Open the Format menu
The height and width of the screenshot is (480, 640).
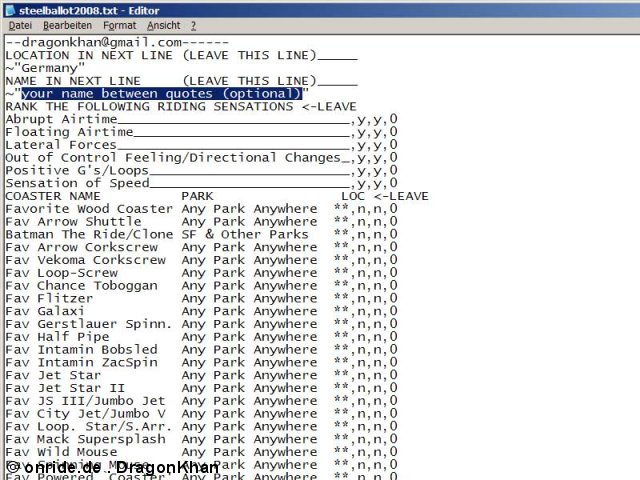coord(119,26)
